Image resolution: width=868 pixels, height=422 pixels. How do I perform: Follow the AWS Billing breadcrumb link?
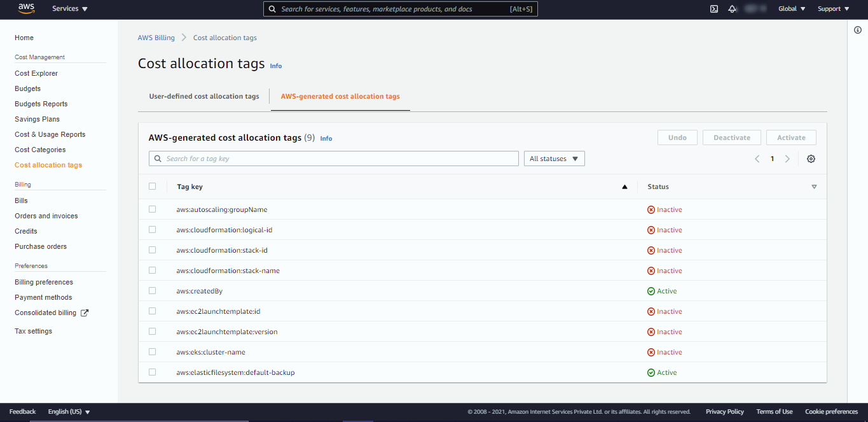156,38
